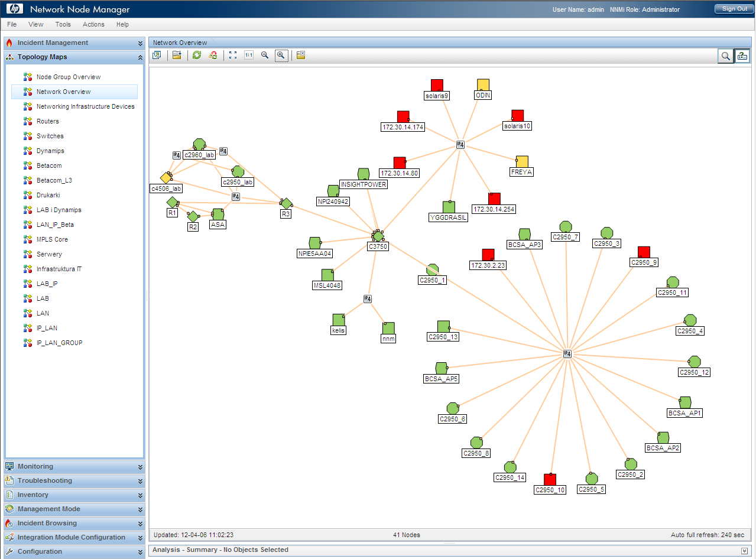Select the yellow ODIN node icon
756x559 pixels.
(483, 85)
